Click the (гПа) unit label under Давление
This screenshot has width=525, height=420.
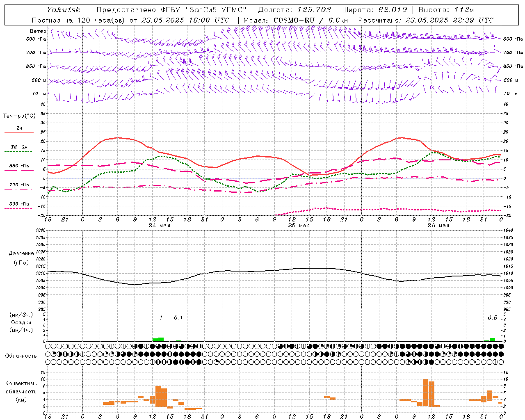point(21,263)
